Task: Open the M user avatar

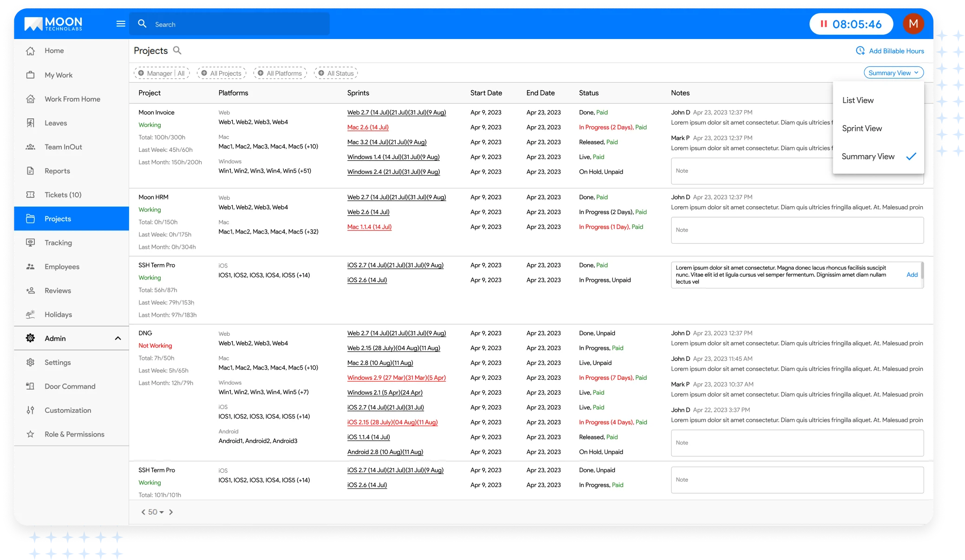Action: 913,24
